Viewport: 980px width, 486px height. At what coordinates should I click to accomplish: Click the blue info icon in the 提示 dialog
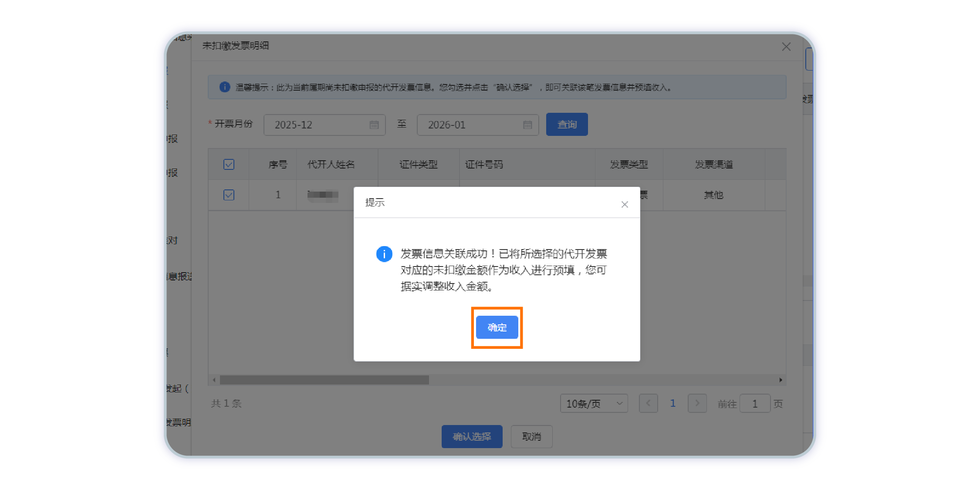(384, 254)
